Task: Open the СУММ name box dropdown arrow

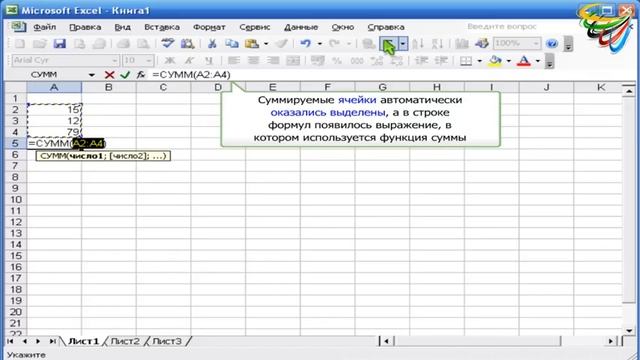Action: tap(91, 75)
